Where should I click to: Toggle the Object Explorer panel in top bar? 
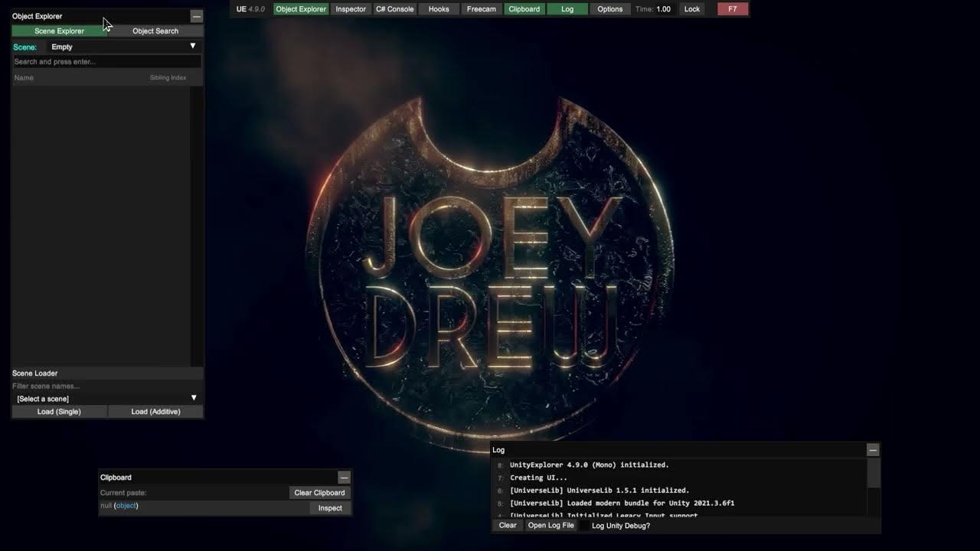point(301,9)
